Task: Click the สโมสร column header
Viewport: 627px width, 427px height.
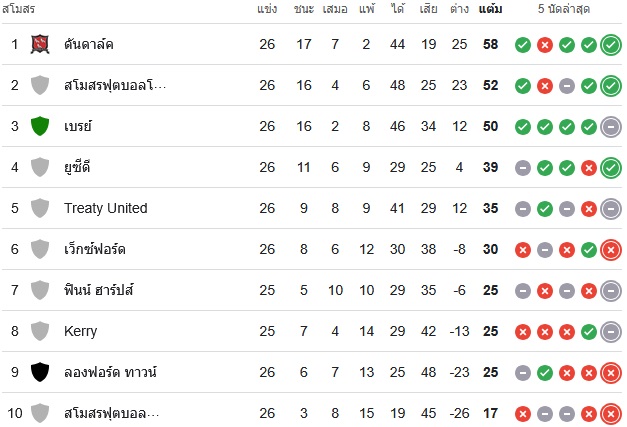Action: coord(18,9)
